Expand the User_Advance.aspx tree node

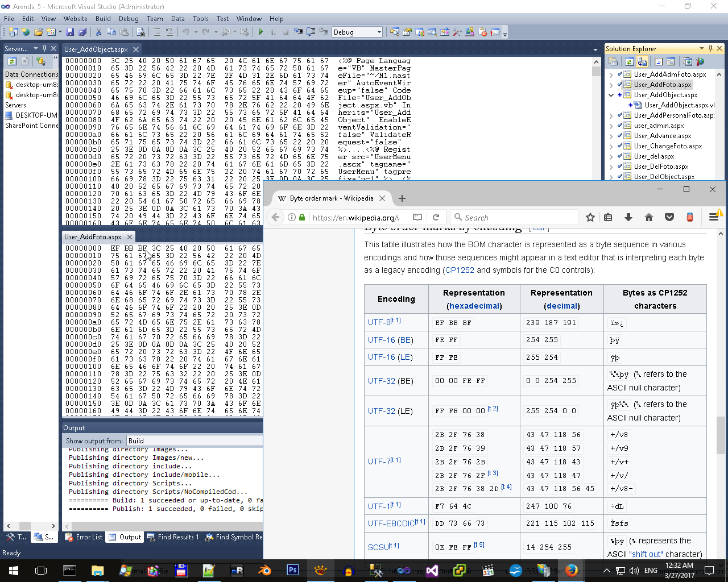pos(611,136)
